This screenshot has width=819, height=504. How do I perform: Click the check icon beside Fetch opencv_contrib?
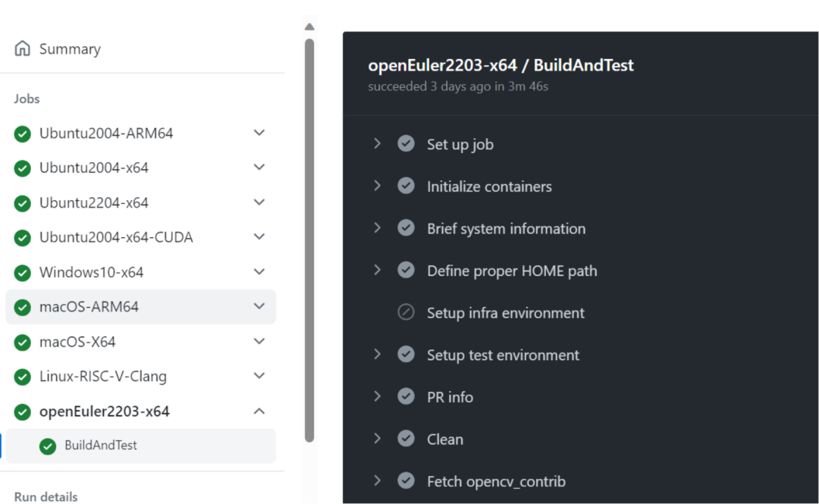[x=406, y=481]
